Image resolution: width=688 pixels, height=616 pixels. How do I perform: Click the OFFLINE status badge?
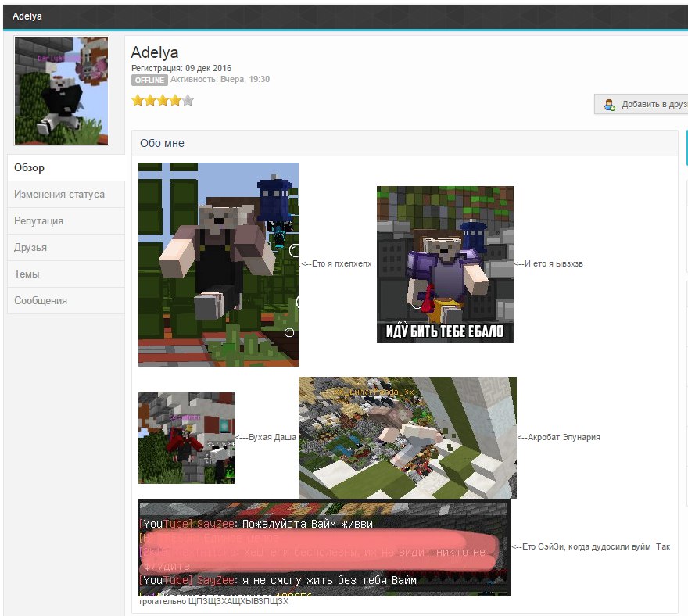click(x=149, y=80)
